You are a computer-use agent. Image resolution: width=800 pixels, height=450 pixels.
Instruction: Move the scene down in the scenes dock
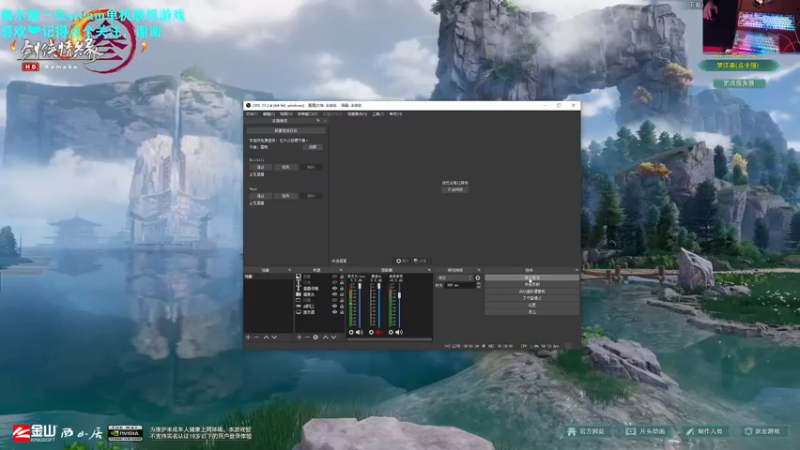tap(274, 337)
